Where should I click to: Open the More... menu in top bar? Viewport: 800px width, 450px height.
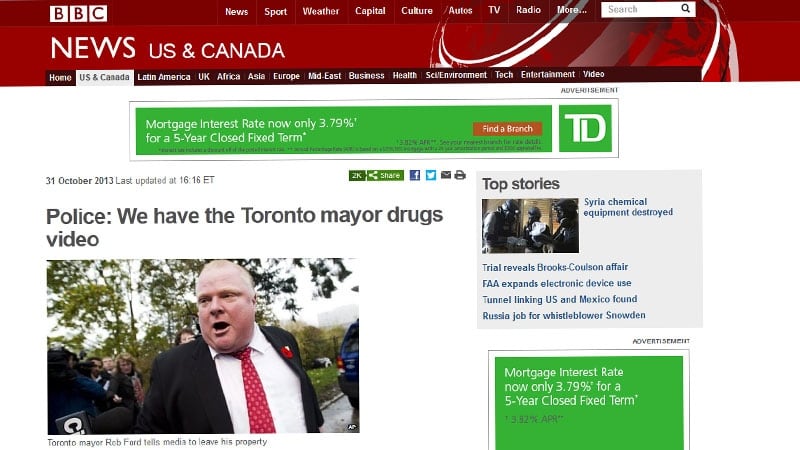[571, 10]
